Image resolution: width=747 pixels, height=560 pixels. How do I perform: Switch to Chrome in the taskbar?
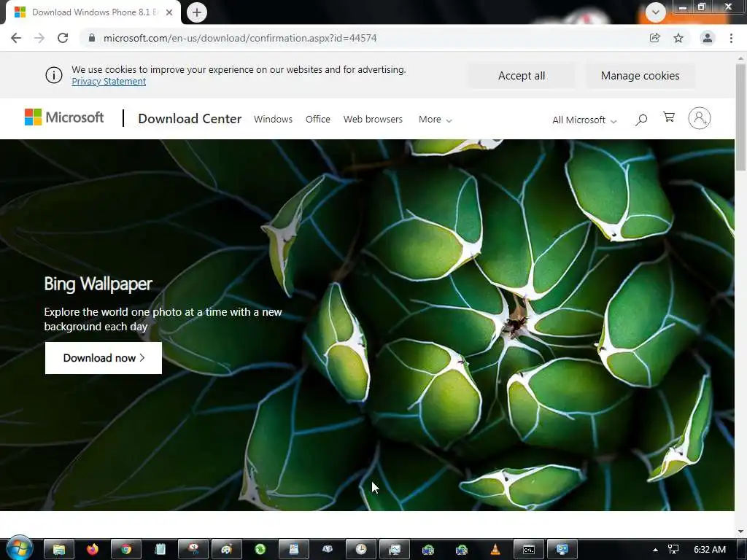(125, 550)
